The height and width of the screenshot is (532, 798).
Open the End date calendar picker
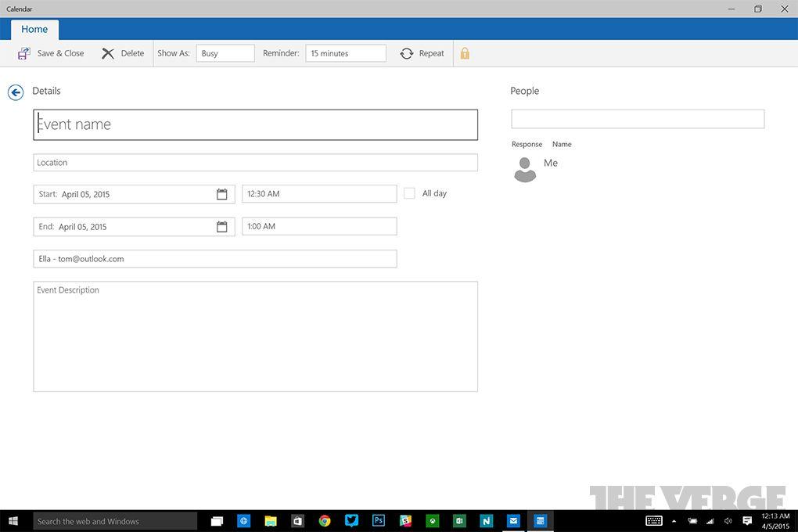pos(222,227)
